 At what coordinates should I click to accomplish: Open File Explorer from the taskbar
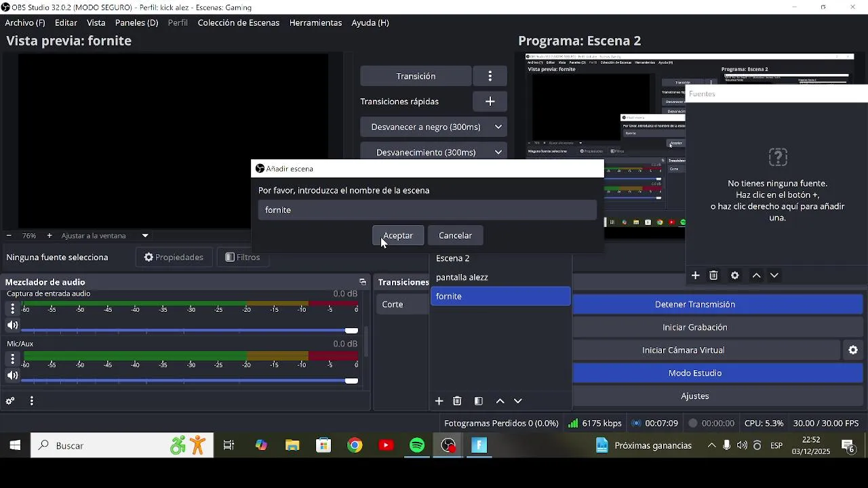click(292, 445)
